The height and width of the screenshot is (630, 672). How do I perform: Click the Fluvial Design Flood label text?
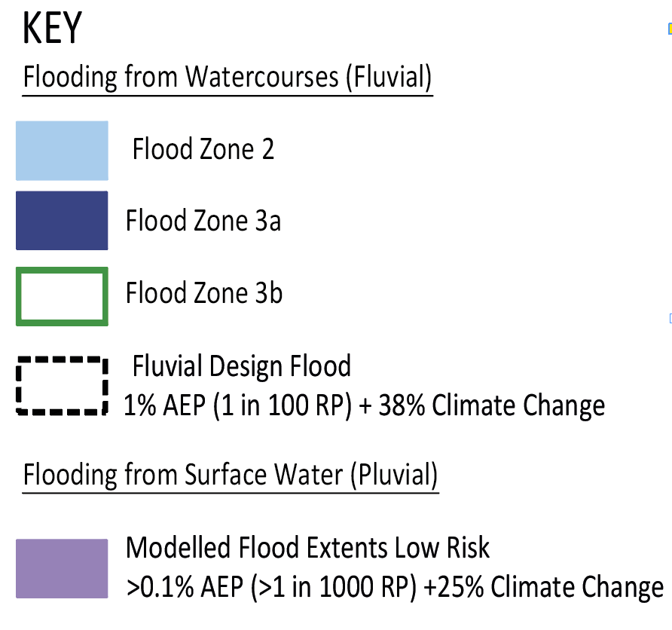click(x=242, y=366)
